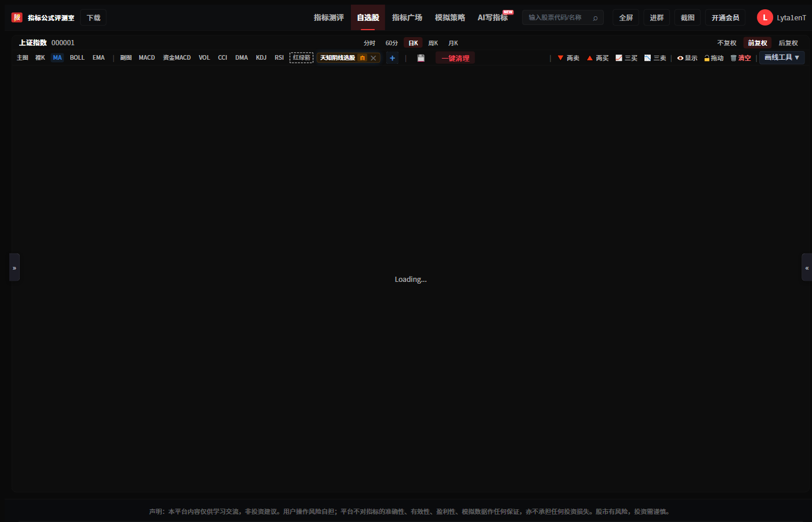Click the save (floppy disk) icon
The width and height of the screenshot is (812, 522).
pyautogui.click(x=421, y=58)
